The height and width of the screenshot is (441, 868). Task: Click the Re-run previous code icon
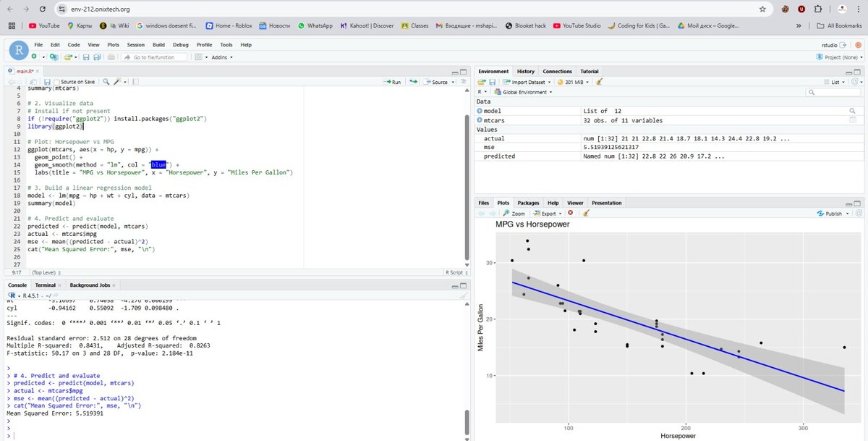[413, 82]
